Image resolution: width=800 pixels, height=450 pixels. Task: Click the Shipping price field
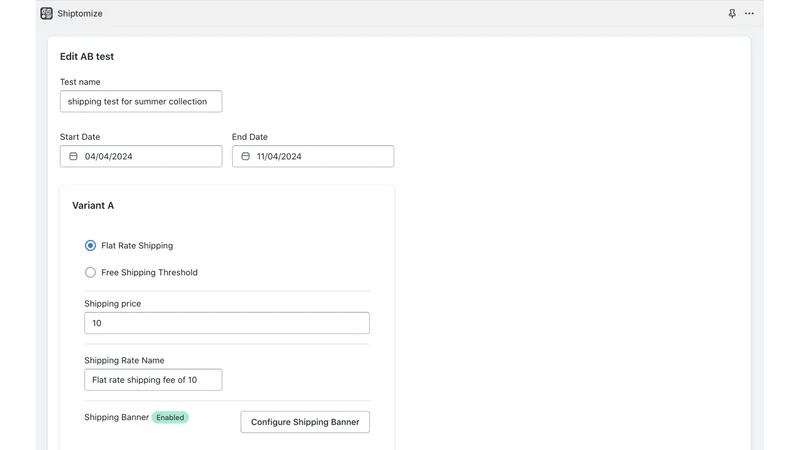(x=227, y=323)
